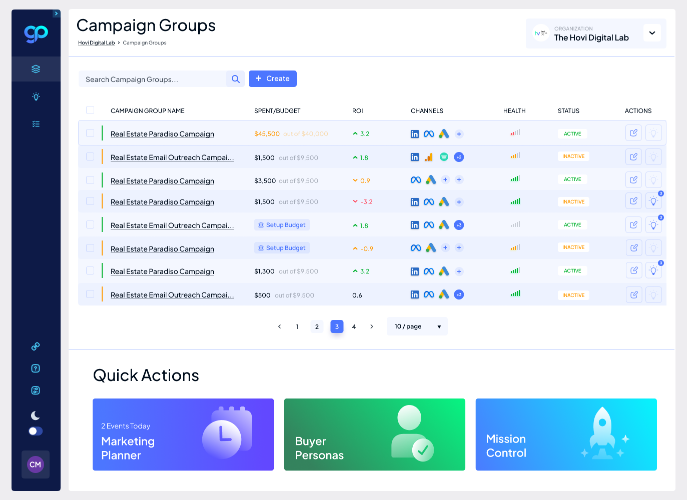The width and height of the screenshot is (687, 500).
Task: Open the help question mark icon in sidebar
Action: (36, 369)
